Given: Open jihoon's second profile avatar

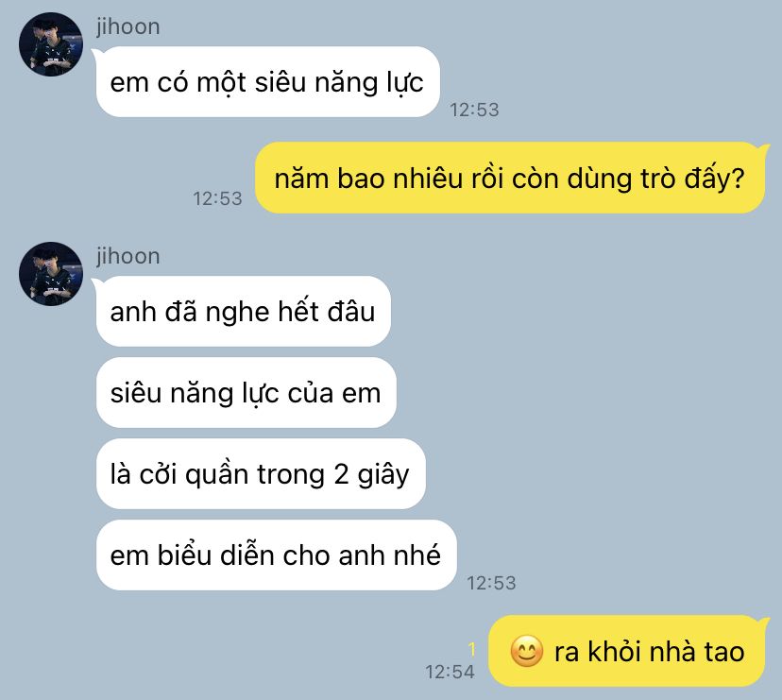Looking at the screenshot, I should click(x=51, y=274).
